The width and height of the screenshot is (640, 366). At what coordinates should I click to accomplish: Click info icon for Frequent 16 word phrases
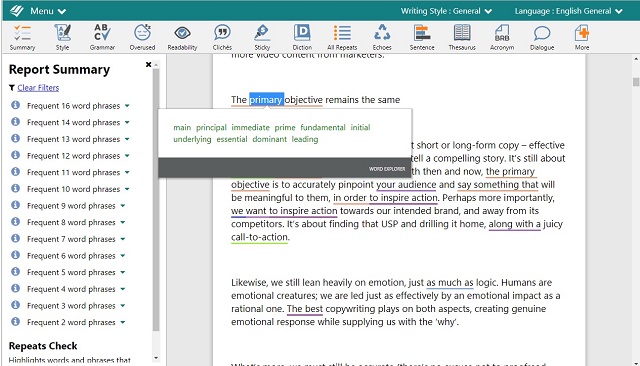point(16,105)
